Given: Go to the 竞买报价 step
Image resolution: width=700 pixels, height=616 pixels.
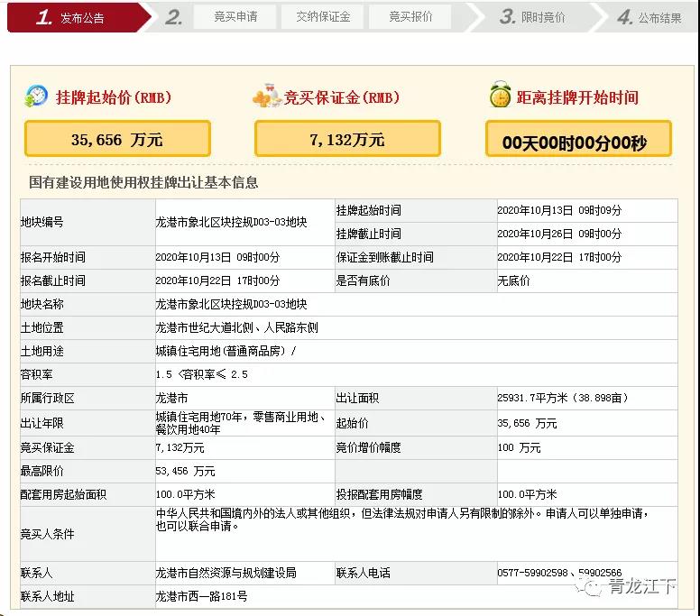Looking at the screenshot, I should [410, 17].
